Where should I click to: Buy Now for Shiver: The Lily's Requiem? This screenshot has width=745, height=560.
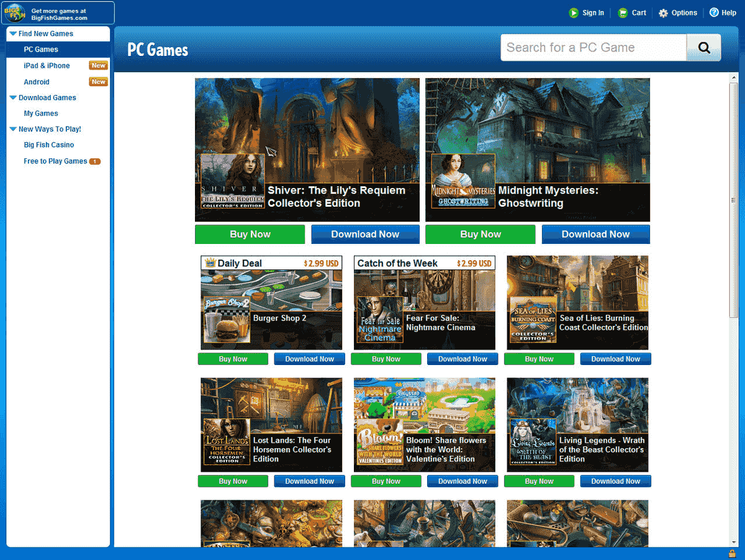tap(250, 234)
